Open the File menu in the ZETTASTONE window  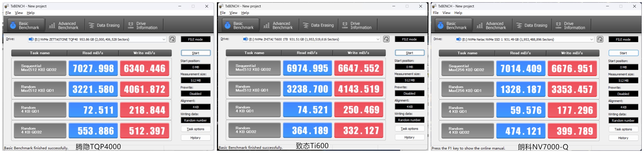(8, 13)
